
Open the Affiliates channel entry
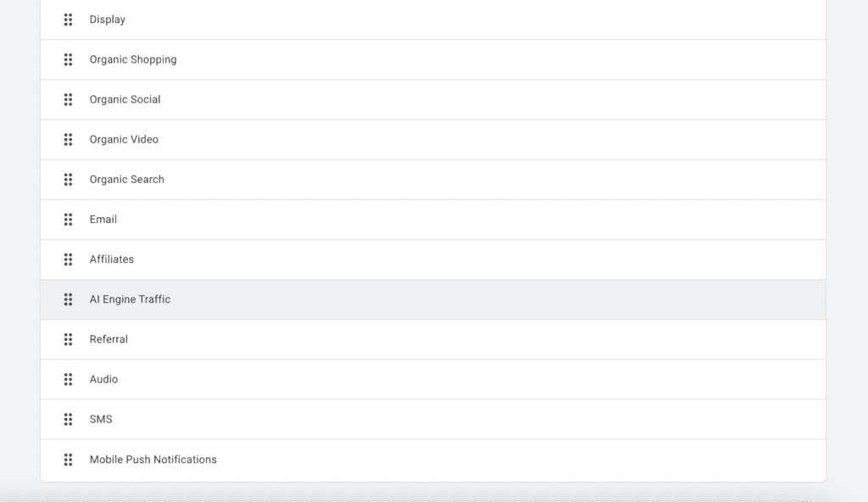point(112,259)
